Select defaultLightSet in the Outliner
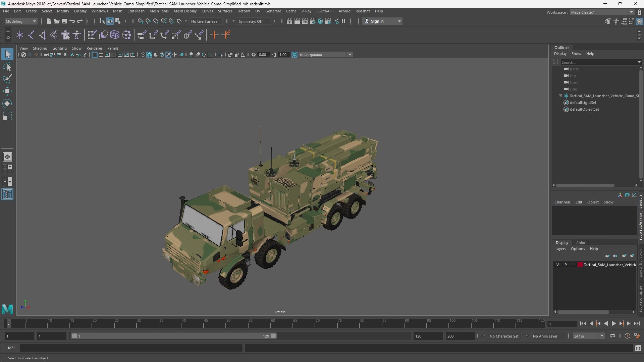Screen dimensions: 644x362 point(583,103)
